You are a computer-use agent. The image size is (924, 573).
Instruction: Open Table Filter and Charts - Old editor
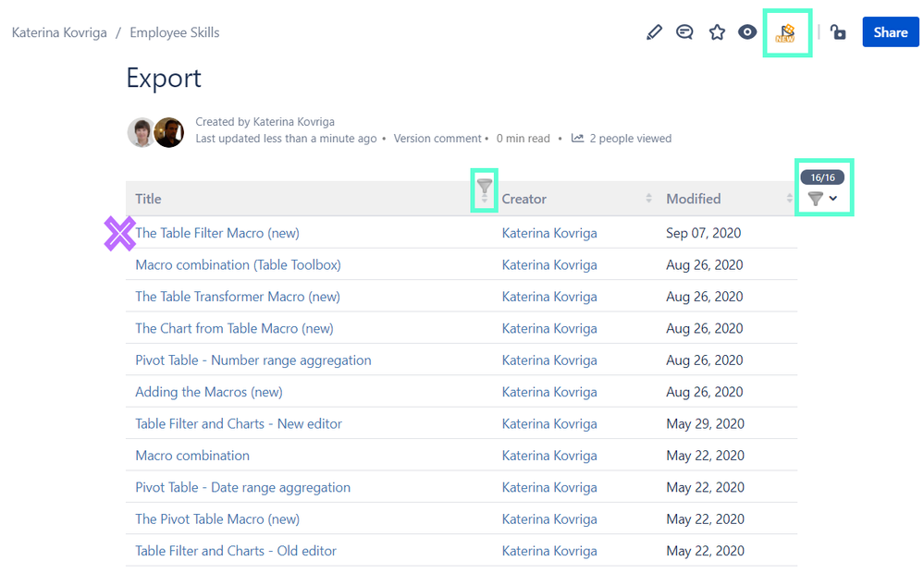pyautogui.click(x=236, y=551)
